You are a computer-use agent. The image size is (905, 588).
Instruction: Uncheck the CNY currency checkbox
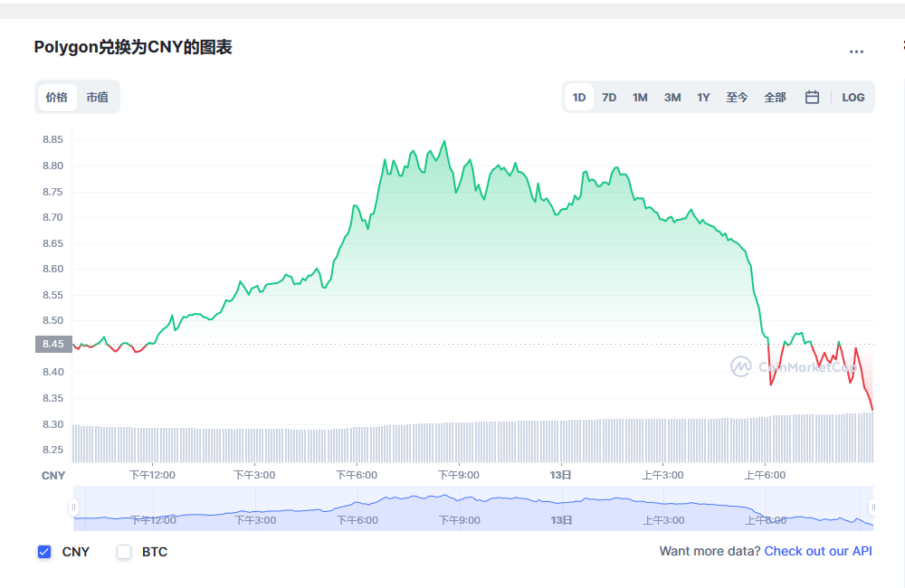coord(44,552)
